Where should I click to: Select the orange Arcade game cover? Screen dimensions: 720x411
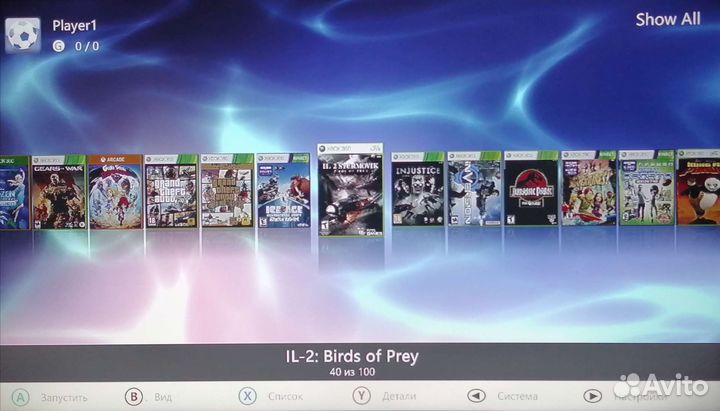pyautogui.click(x=115, y=191)
